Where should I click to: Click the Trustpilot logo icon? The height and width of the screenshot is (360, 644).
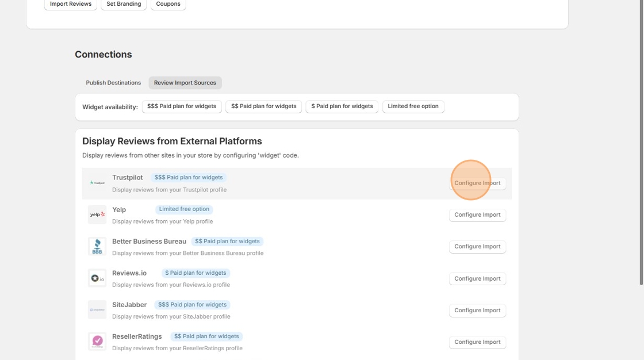pos(97,182)
